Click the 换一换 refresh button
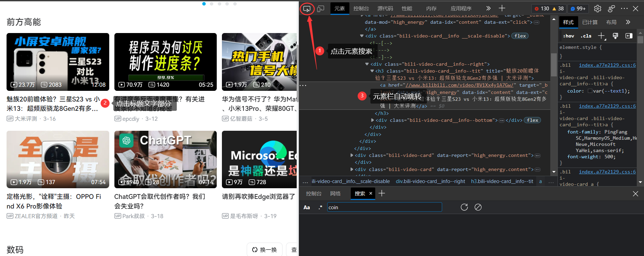The height and width of the screenshot is (256, 644). [x=264, y=249]
